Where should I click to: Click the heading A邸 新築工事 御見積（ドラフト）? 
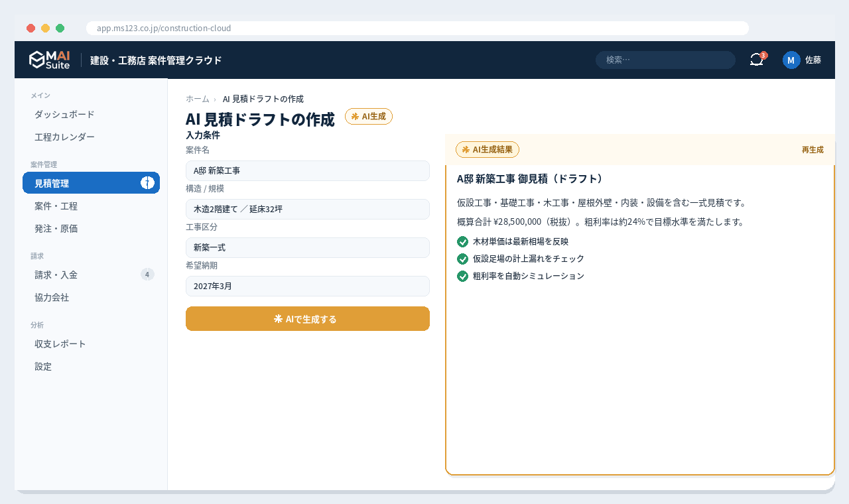(x=531, y=179)
